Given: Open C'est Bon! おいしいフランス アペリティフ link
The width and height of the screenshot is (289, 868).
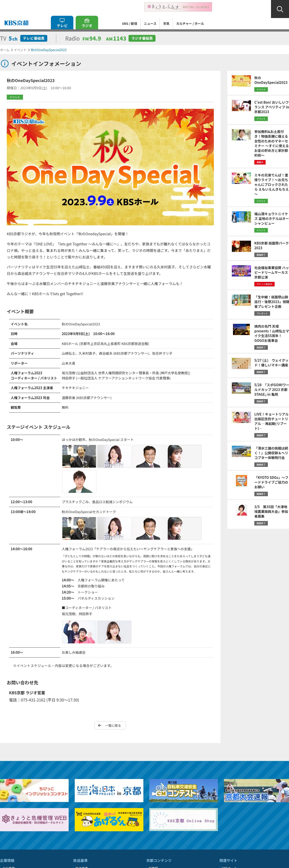Looking at the screenshot, I should pyautogui.click(x=271, y=107).
